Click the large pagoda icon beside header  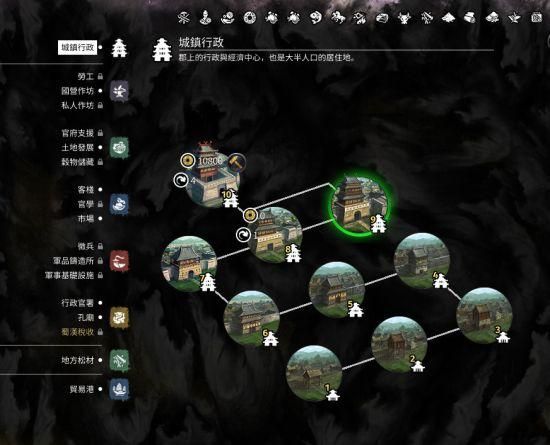pos(162,49)
